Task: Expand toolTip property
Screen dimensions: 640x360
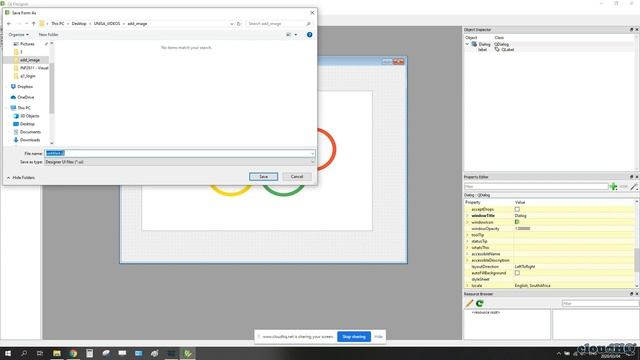Action: [467, 235]
